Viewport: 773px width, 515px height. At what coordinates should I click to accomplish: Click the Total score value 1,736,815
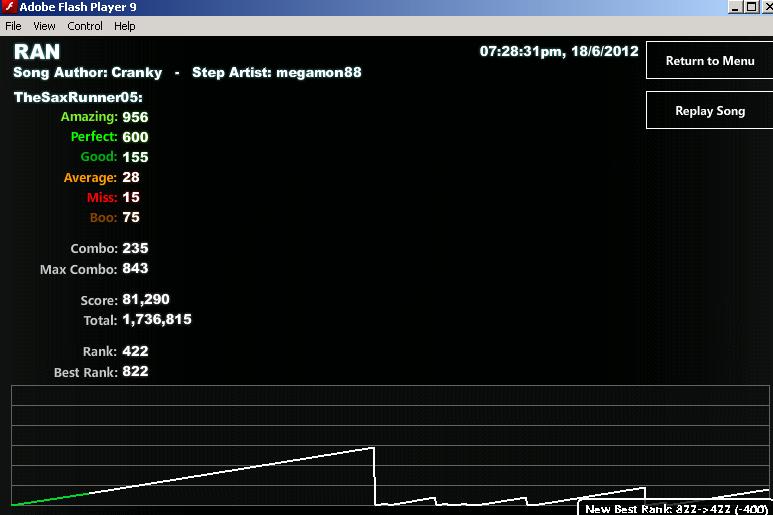(157, 319)
